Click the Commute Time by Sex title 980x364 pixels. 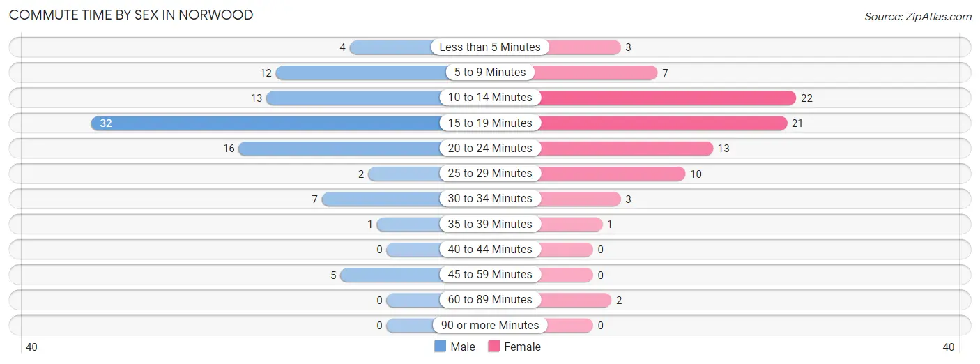click(x=131, y=15)
